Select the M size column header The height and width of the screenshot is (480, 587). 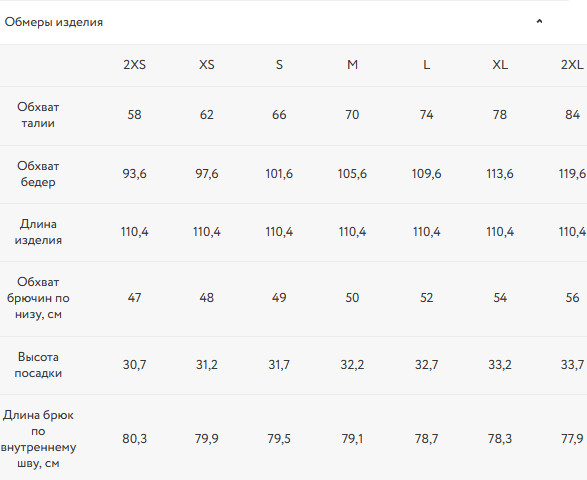[352, 65]
